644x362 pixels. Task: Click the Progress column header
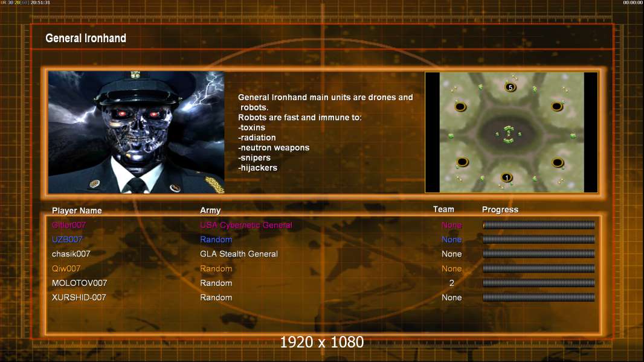(500, 209)
